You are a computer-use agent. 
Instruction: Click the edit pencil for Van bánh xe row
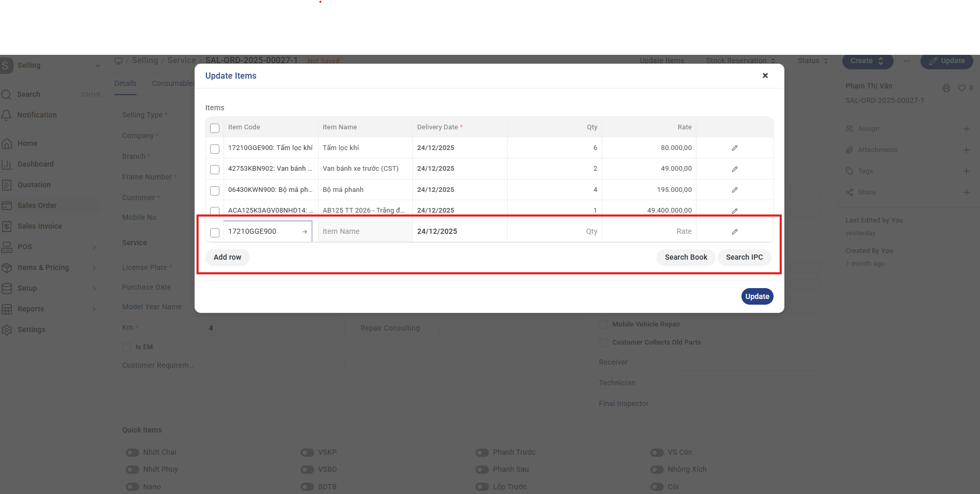click(x=734, y=169)
